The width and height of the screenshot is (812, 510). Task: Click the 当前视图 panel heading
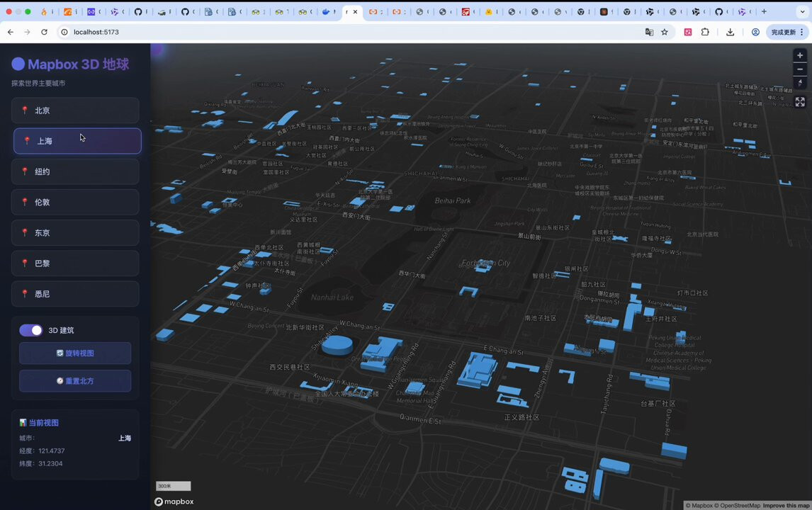39,422
